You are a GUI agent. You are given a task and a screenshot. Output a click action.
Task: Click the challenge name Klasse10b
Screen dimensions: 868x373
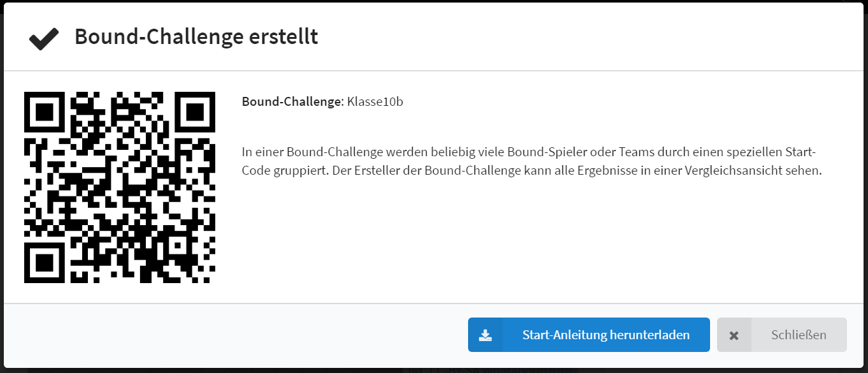[375, 102]
